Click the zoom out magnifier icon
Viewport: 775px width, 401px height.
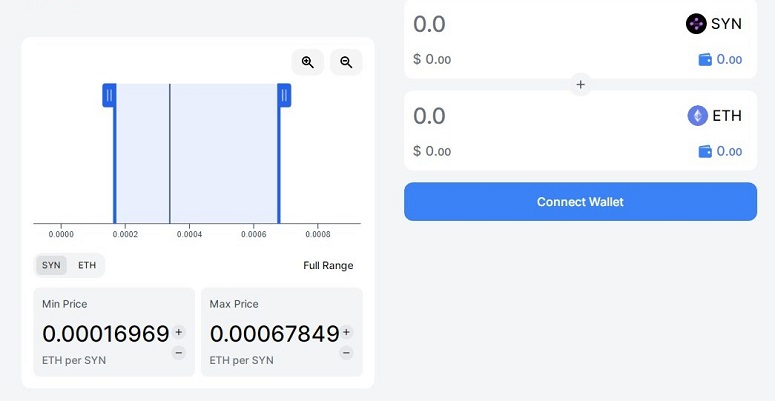point(346,62)
